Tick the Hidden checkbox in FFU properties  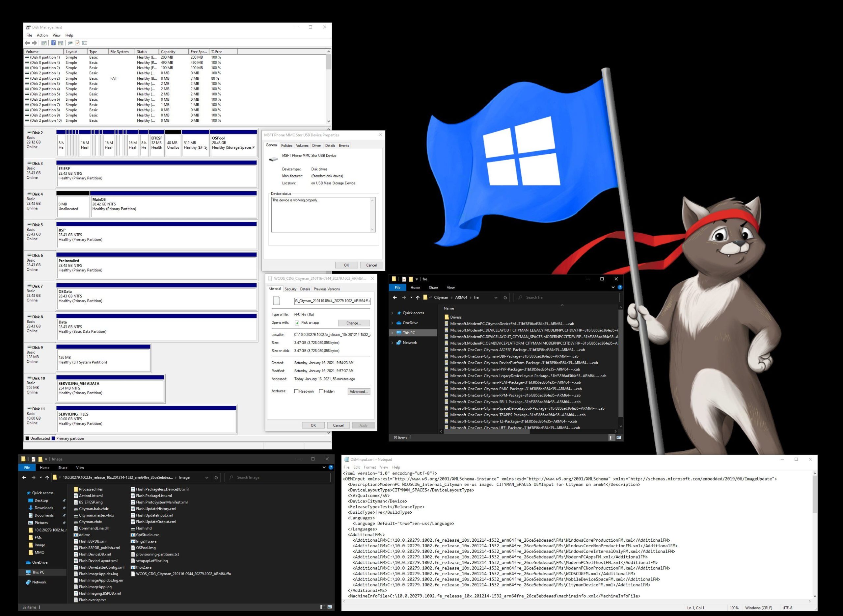(321, 391)
